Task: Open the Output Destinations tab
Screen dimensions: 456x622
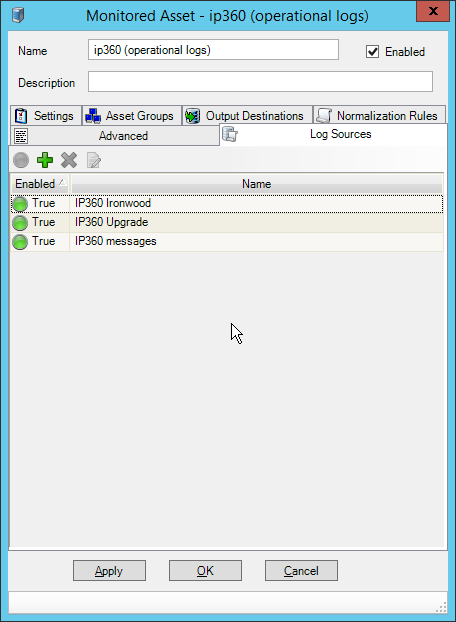Action: click(x=247, y=116)
